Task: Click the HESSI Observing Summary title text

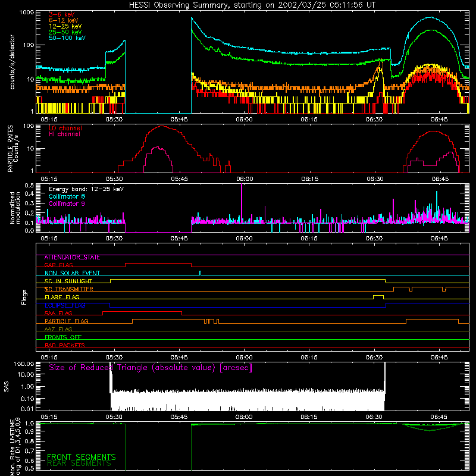Action: pos(252,5)
